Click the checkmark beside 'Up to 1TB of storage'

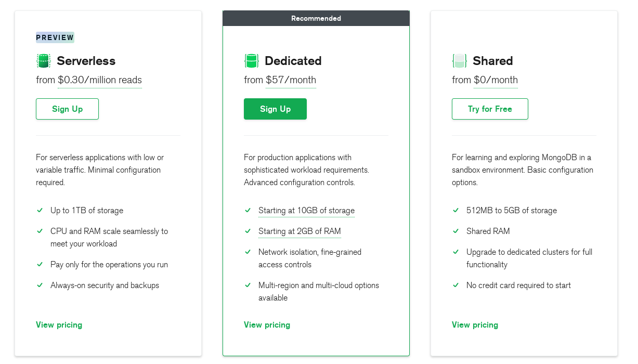(x=40, y=210)
